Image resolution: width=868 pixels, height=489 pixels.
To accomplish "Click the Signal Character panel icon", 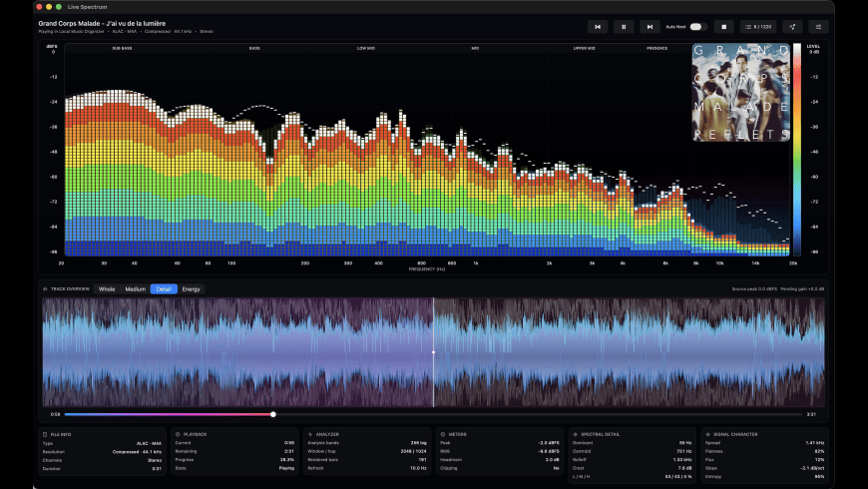I will pyautogui.click(x=708, y=435).
